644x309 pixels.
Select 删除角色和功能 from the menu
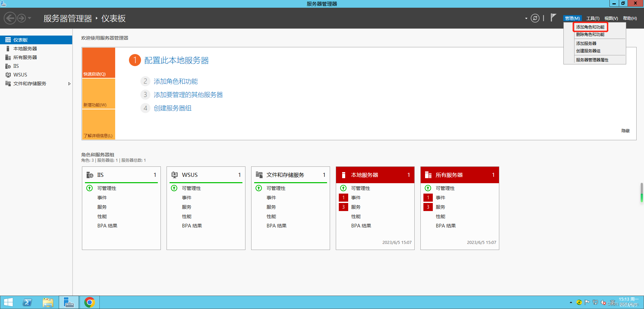coord(590,35)
